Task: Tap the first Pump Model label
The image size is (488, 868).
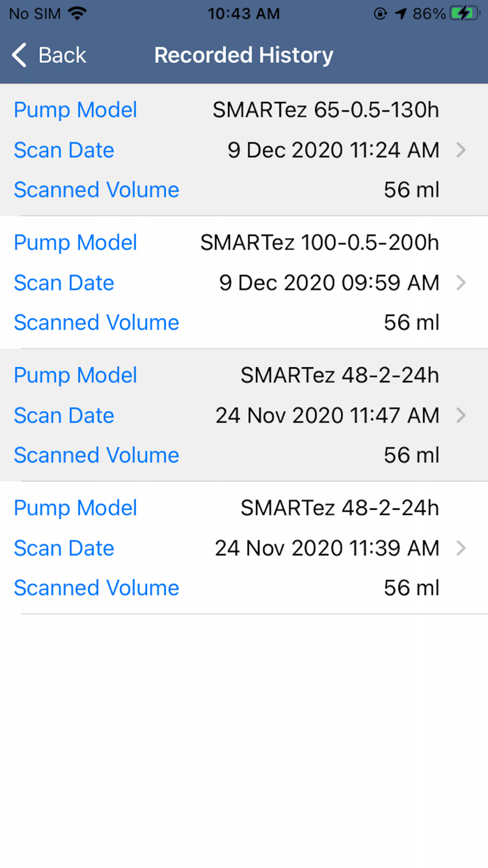Action: pos(75,110)
